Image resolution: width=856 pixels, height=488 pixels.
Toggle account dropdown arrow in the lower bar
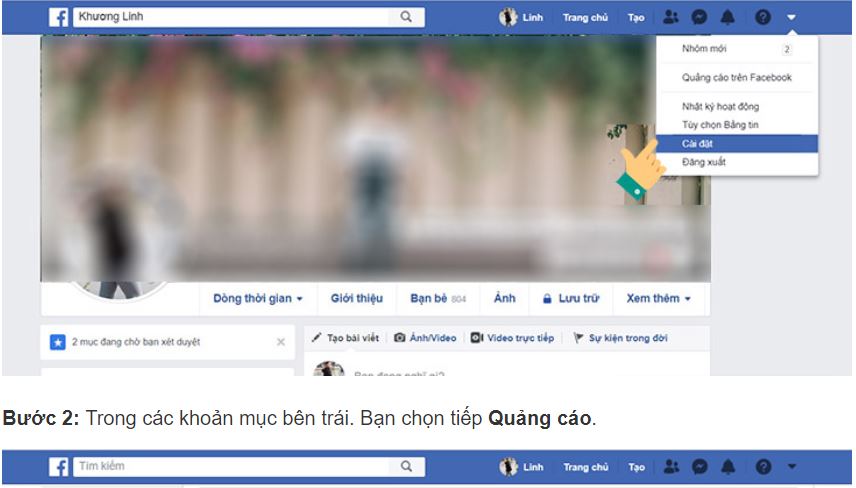coord(792,467)
